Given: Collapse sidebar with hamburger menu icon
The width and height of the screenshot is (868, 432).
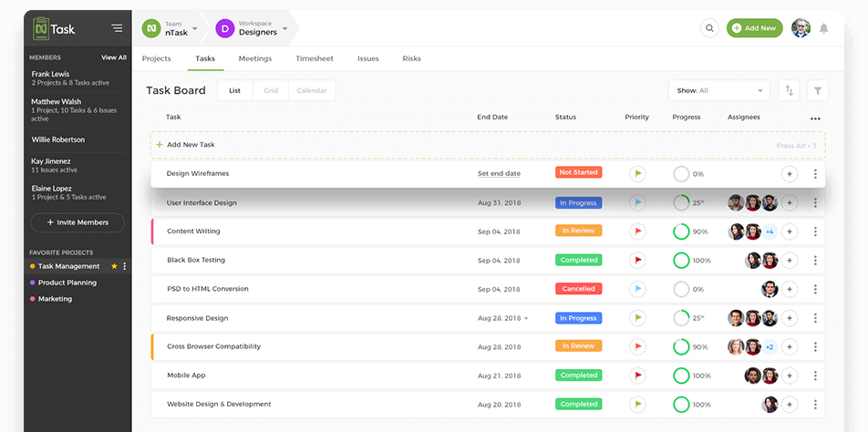Looking at the screenshot, I should click(117, 28).
